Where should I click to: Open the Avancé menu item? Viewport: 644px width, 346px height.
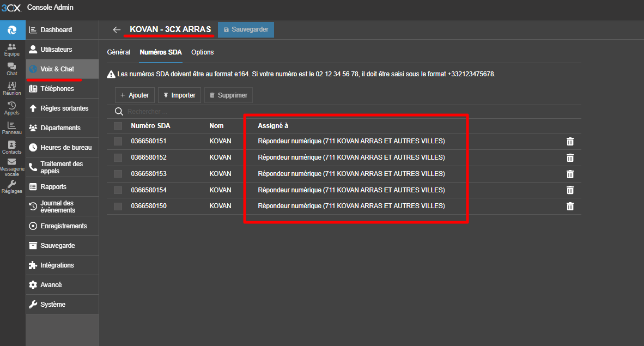[63, 285]
